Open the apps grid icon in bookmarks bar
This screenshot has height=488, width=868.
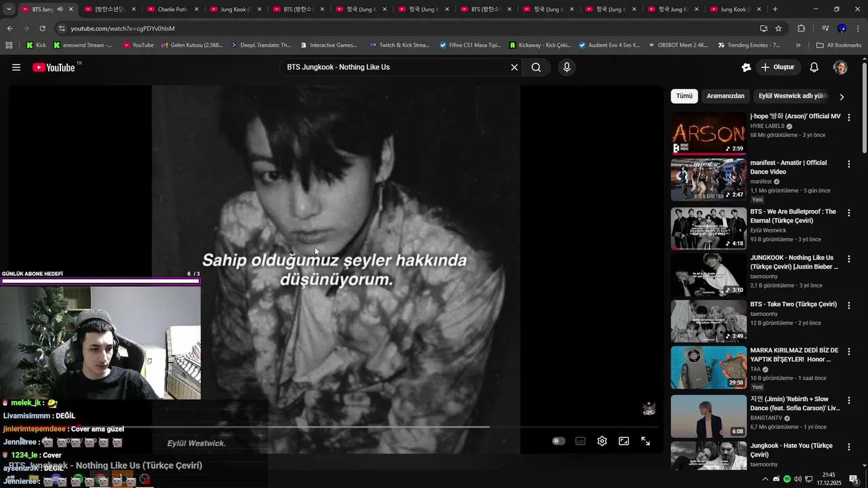9,45
